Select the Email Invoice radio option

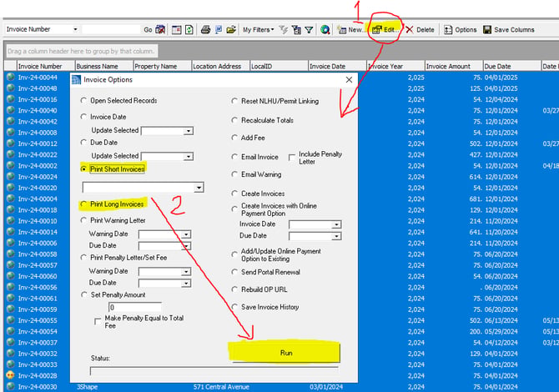tap(234, 157)
